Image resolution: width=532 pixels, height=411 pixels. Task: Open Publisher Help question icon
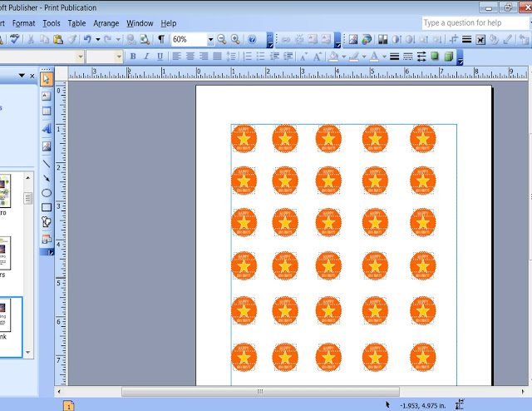coord(252,39)
